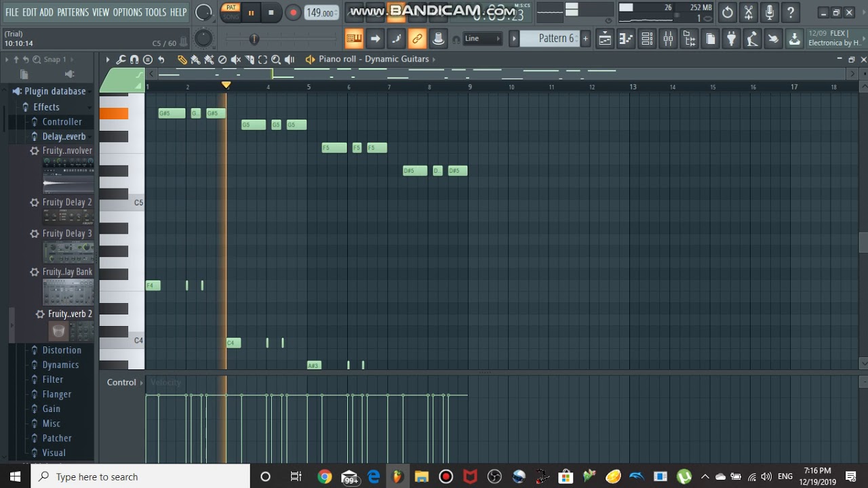Screen dimensions: 868x488
Task: Open the TOOLS menu
Action: [x=155, y=12]
